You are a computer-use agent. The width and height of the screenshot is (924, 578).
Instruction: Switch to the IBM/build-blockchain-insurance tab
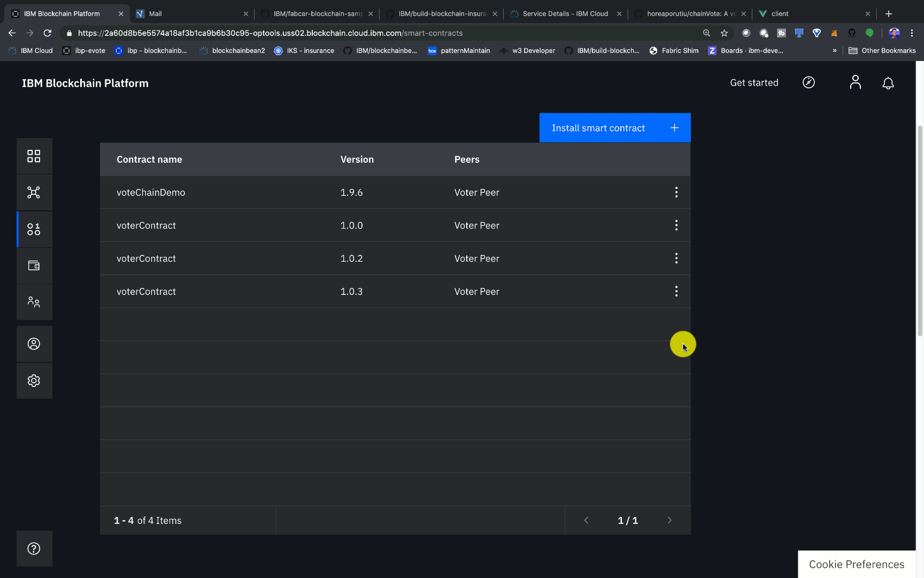pyautogui.click(x=442, y=13)
